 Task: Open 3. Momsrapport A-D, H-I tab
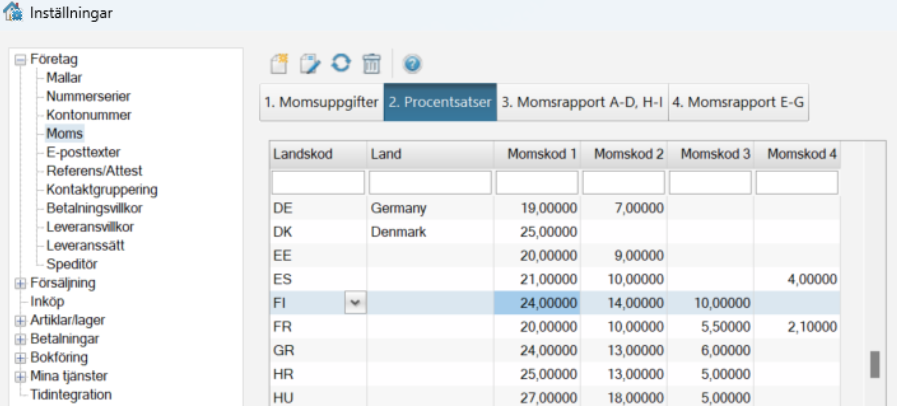(x=582, y=102)
